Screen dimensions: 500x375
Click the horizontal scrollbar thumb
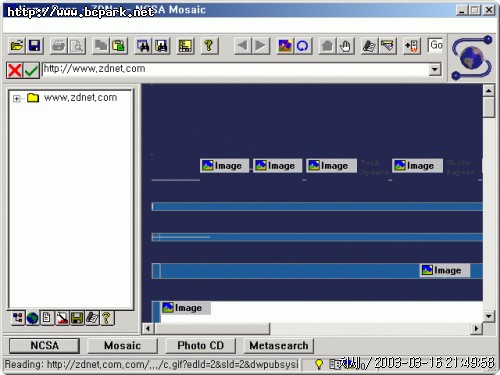212,329
